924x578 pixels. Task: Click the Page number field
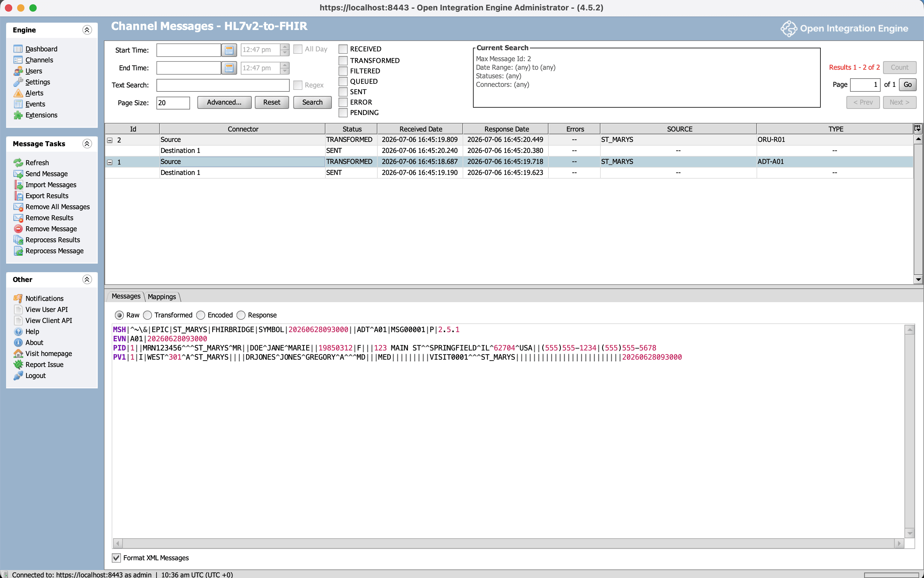[865, 84]
